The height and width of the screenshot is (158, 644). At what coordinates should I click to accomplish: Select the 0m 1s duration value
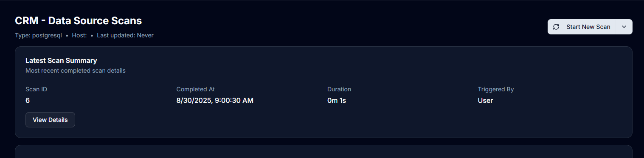click(337, 101)
